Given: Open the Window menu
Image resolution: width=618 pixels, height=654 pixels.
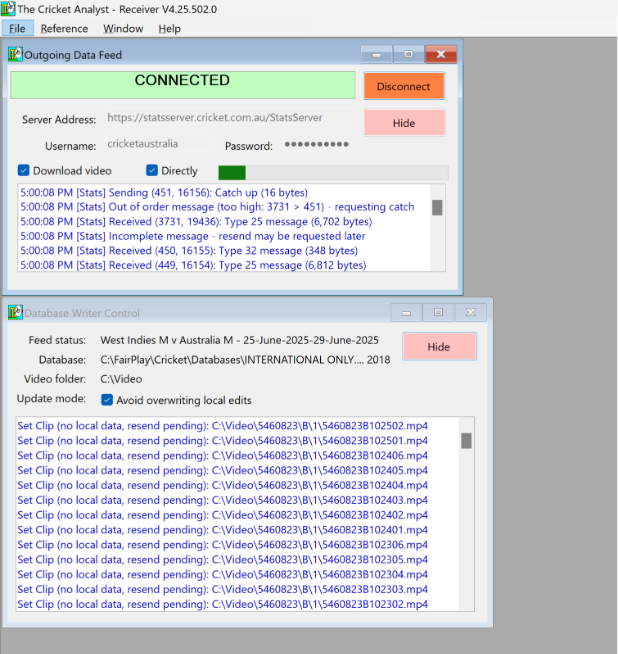Looking at the screenshot, I should 123,29.
